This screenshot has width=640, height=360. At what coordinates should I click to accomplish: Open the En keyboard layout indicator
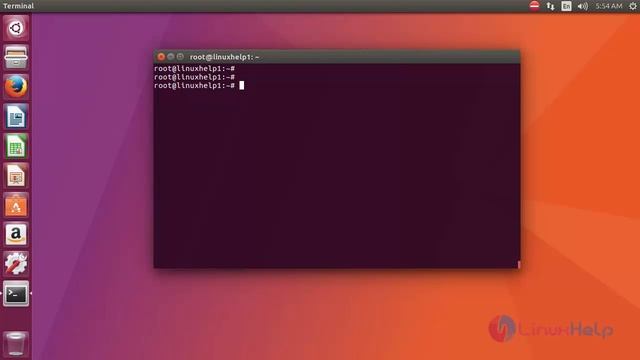(567, 6)
